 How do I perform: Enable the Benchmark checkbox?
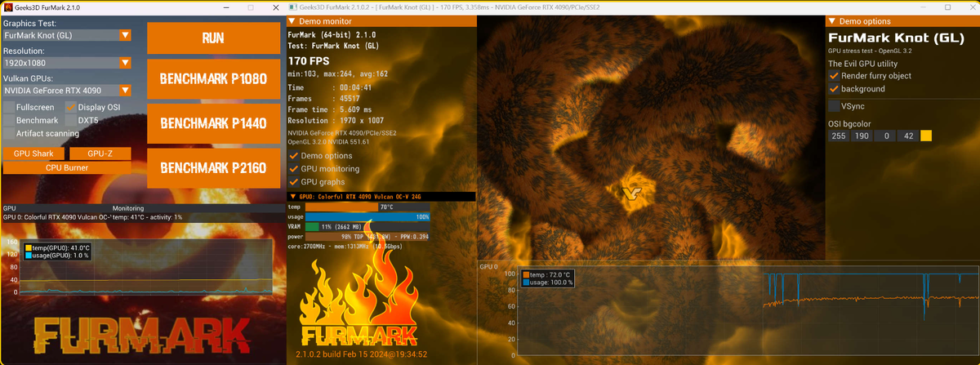point(8,120)
